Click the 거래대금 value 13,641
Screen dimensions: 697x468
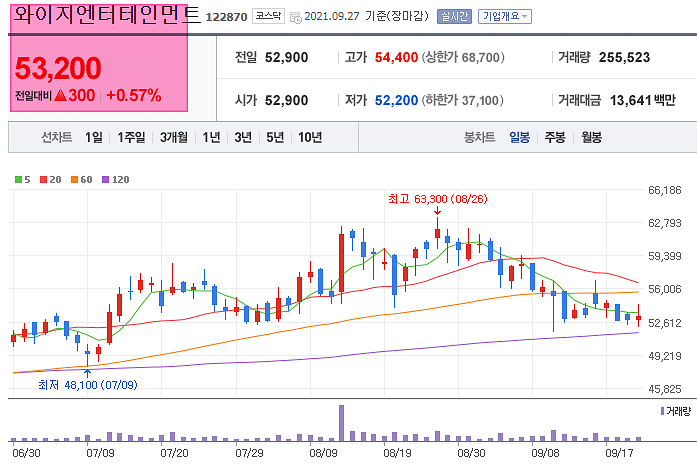pos(630,100)
